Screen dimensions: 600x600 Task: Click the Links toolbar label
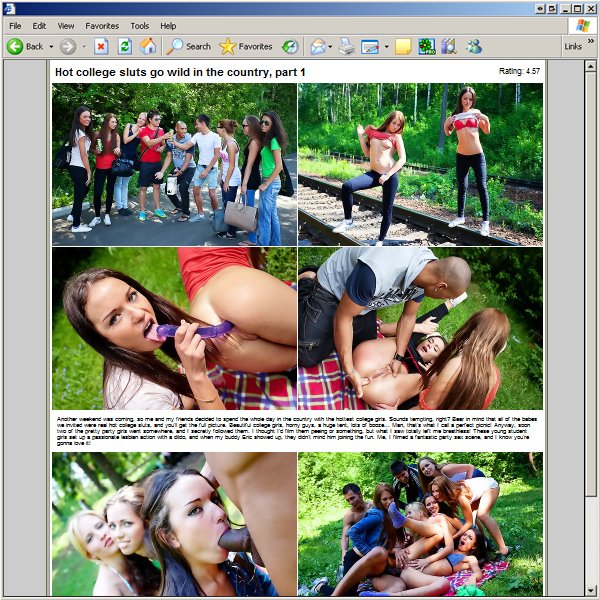(x=573, y=47)
